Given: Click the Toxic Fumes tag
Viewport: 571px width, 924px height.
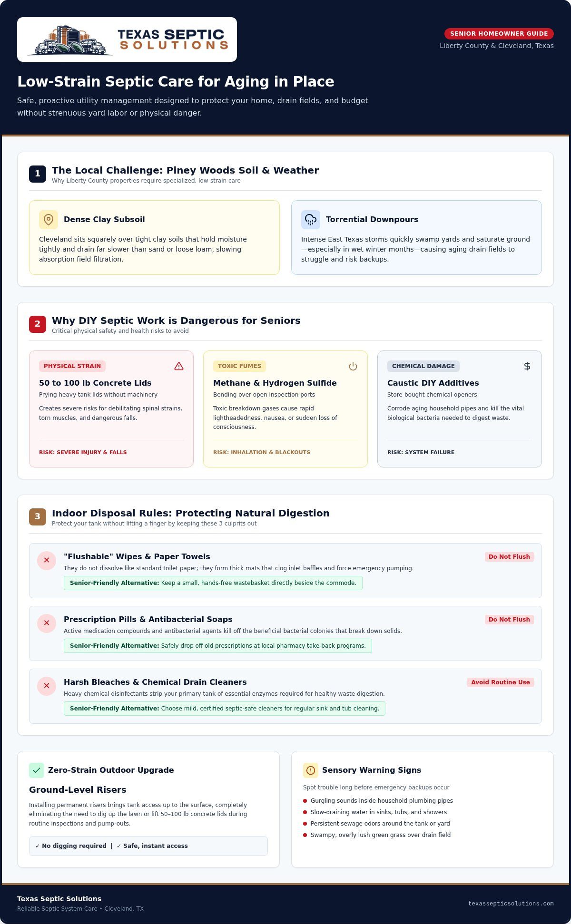Looking at the screenshot, I should (239, 366).
